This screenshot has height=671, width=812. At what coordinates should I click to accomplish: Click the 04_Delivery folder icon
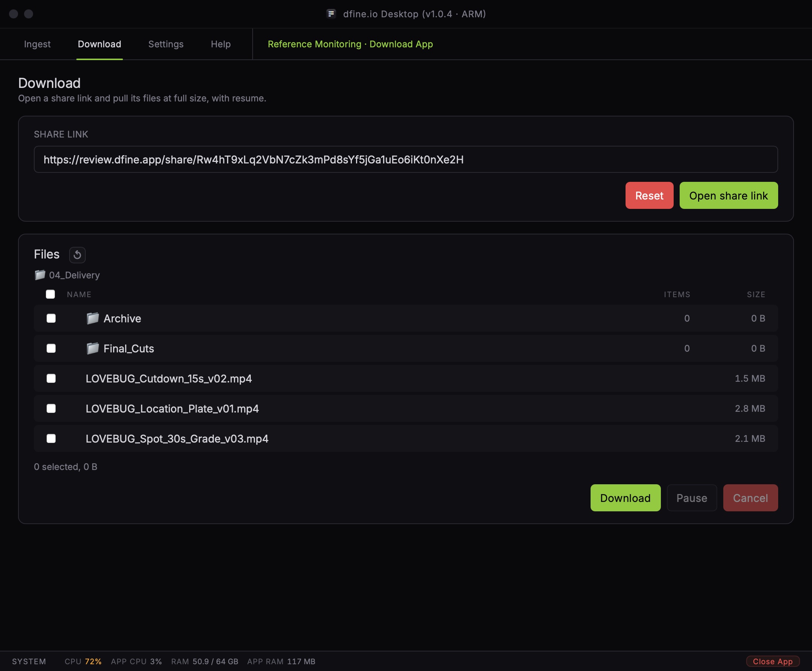40,275
